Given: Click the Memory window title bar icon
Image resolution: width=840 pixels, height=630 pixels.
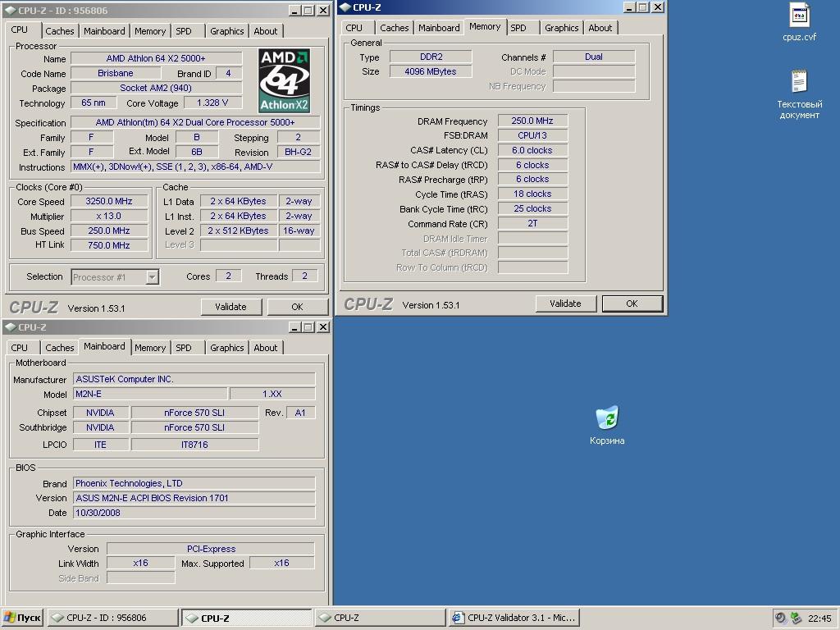Looking at the screenshot, I should [345, 7].
